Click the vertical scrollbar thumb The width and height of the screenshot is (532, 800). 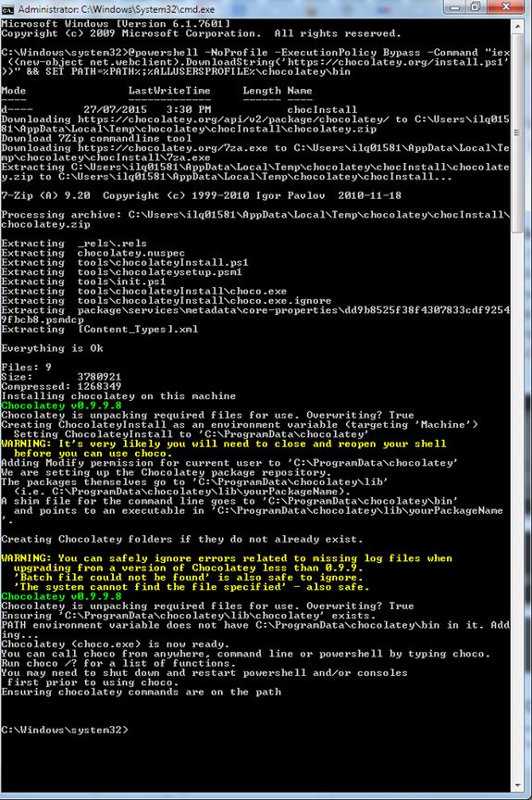point(517,132)
